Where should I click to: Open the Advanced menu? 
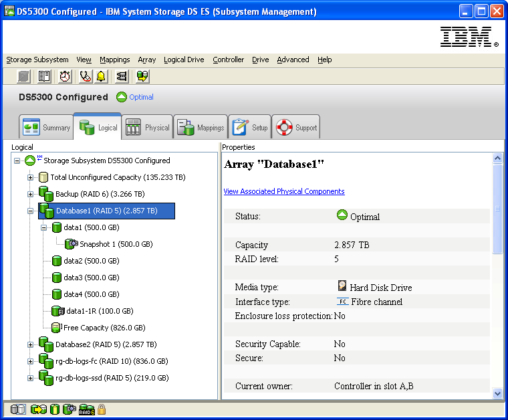point(293,60)
